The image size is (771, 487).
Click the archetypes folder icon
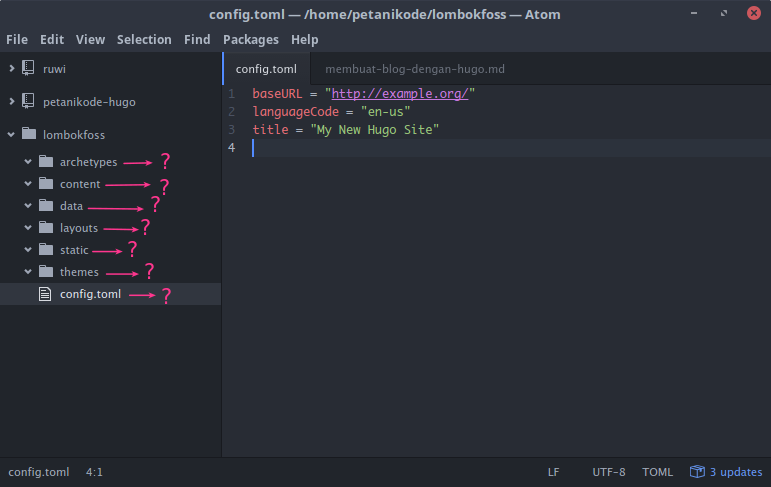click(x=46, y=161)
